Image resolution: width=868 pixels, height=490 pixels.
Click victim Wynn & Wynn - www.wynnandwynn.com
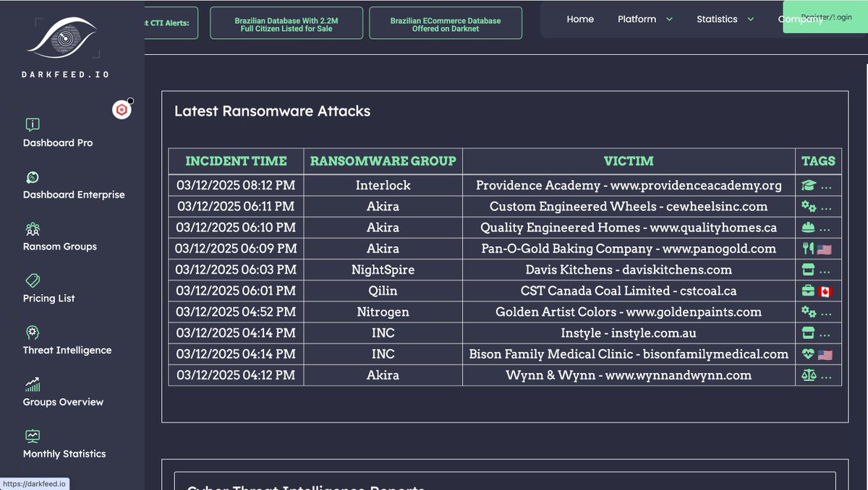629,375
